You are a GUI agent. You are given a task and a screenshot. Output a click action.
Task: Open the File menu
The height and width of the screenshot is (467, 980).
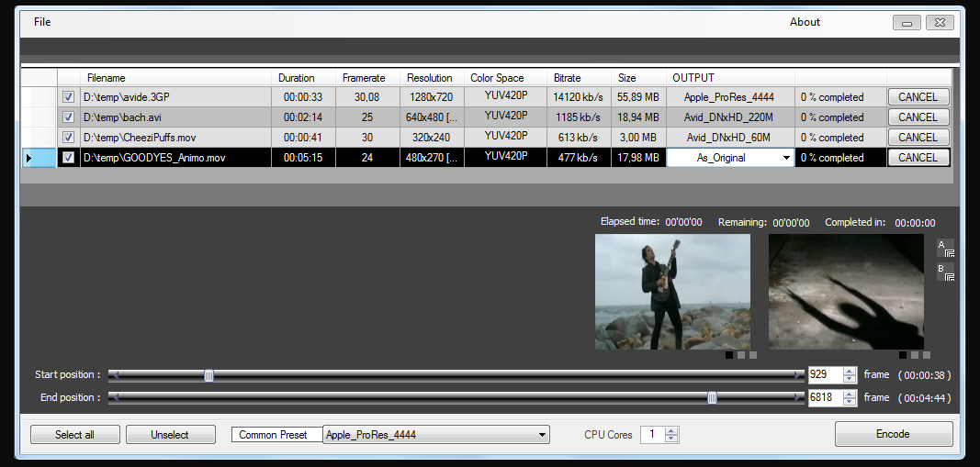click(42, 22)
